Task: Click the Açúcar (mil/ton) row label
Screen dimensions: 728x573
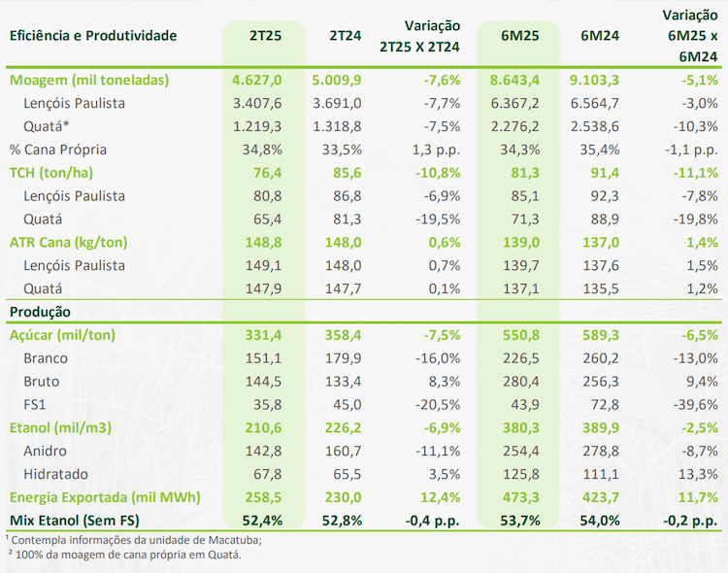Action: [62, 335]
